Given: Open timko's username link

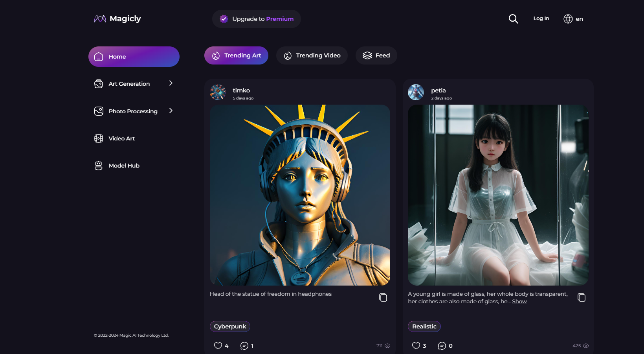Looking at the screenshot, I should coord(241,90).
